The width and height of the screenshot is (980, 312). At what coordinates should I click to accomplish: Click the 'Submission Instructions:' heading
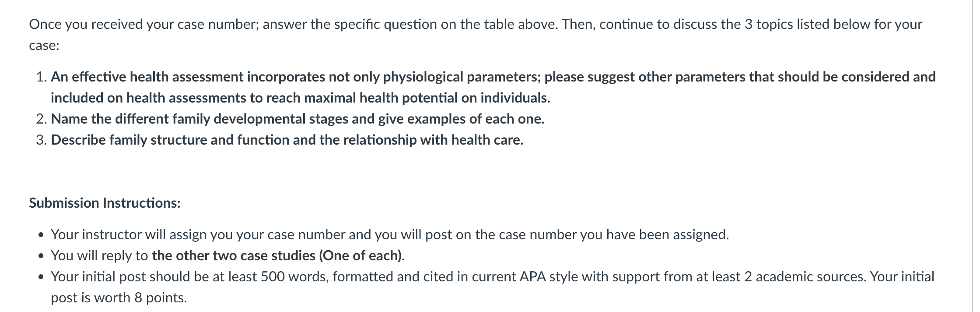coord(105,203)
